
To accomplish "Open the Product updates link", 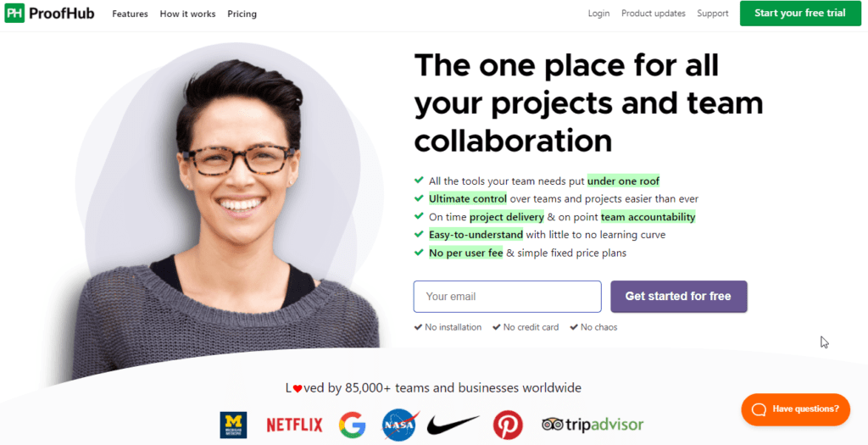I will (x=654, y=14).
